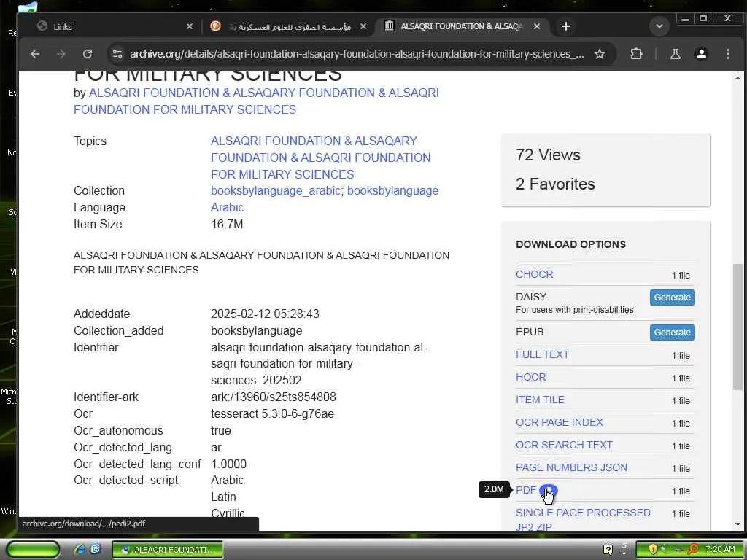Click the help question mark tray icon
747x560 pixels.
pos(608,550)
